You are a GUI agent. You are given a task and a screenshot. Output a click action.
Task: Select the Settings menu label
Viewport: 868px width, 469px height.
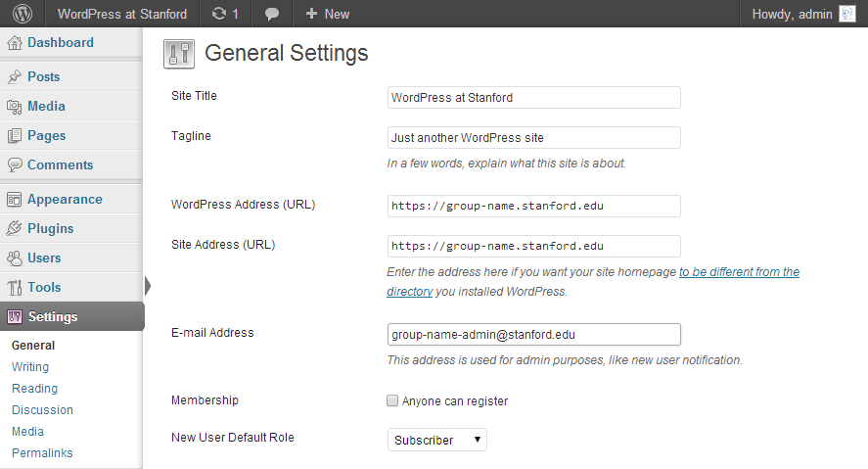(53, 316)
